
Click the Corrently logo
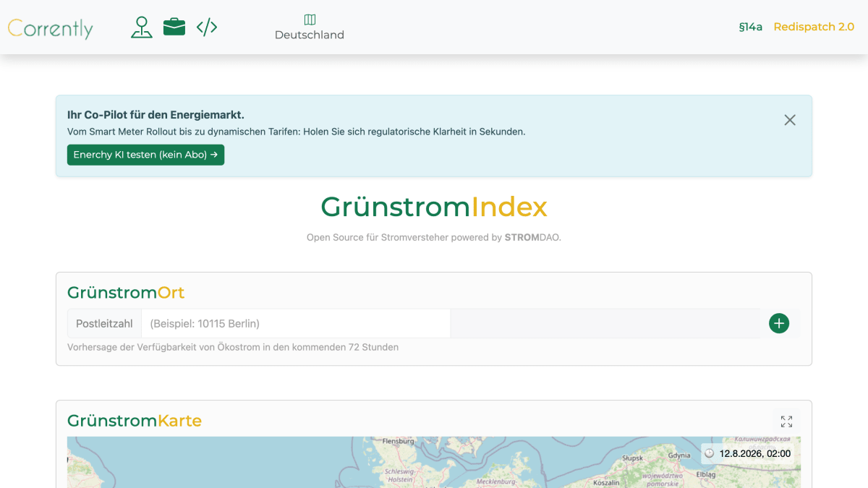(x=51, y=27)
